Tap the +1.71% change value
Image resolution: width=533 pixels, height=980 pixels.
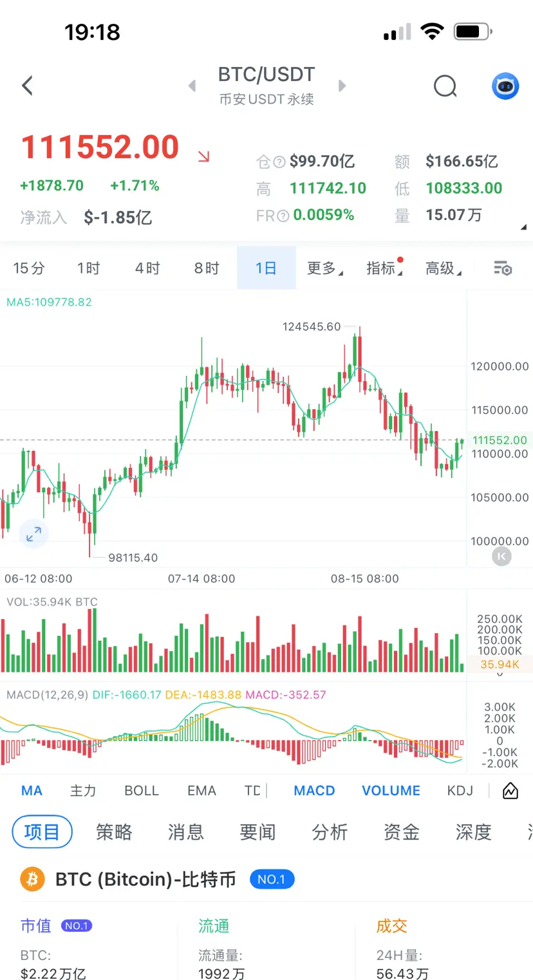click(x=135, y=186)
